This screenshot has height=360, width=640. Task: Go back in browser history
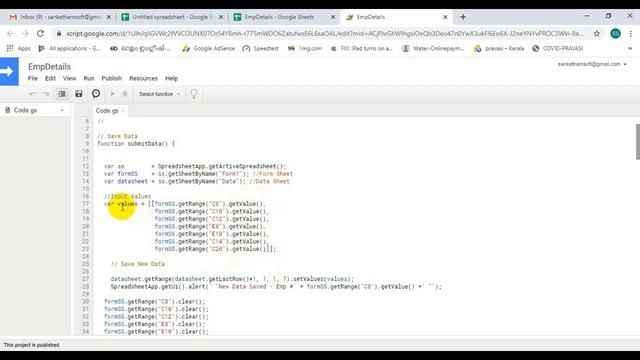point(10,33)
